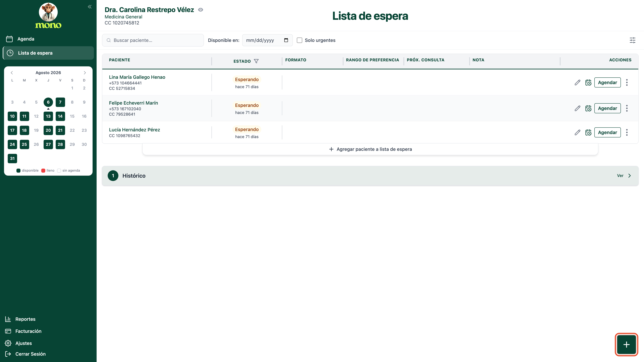
Task: Open Reportes in the sidebar
Action: (x=20, y=319)
